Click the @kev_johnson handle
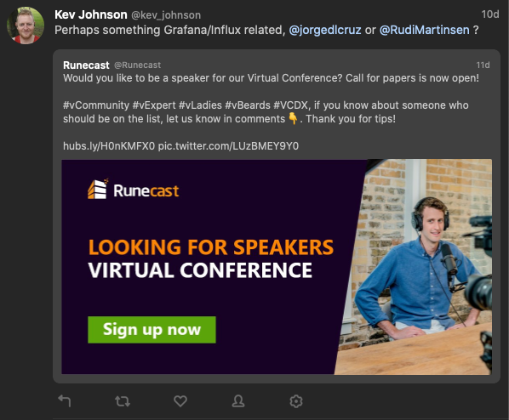This screenshot has width=509, height=420. (166, 15)
